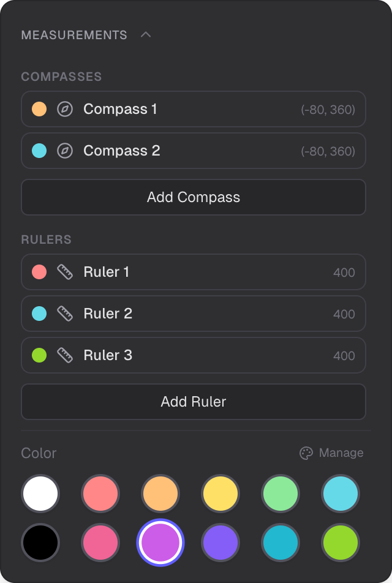Pick the white color swatch
Viewport: 392px width, 583px height.
[x=40, y=493]
